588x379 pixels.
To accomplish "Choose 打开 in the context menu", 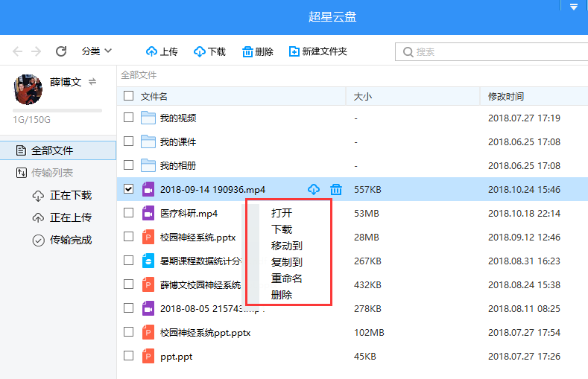I will (x=282, y=213).
